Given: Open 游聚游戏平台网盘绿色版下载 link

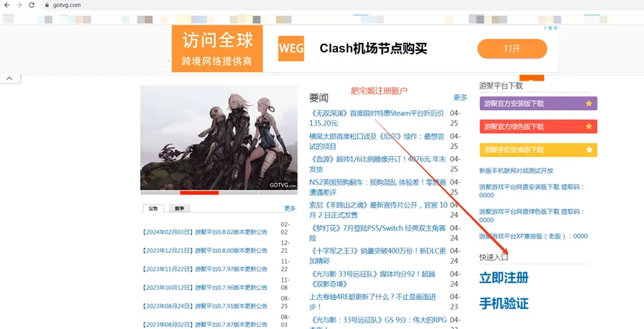Looking at the screenshot, I should click(532, 216).
